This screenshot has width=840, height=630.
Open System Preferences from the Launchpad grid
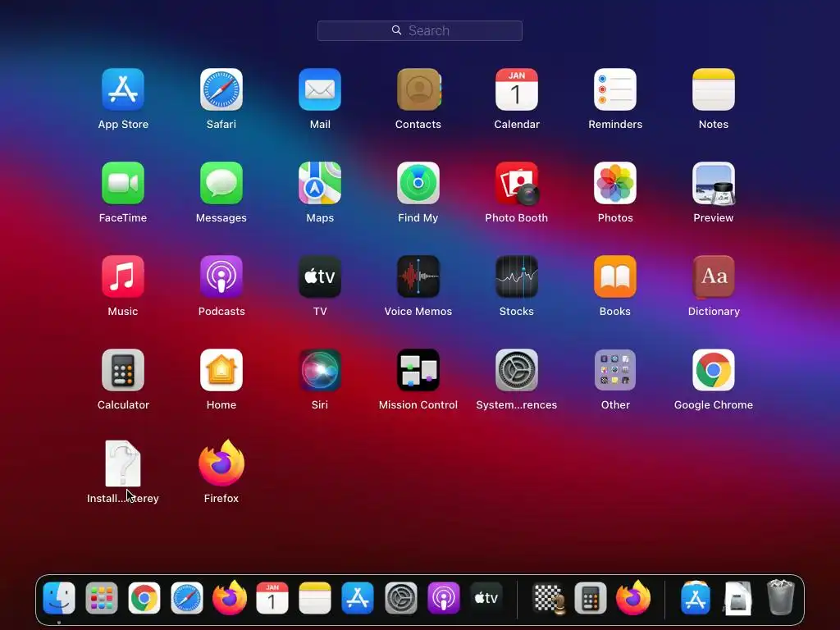coord(517,370)
